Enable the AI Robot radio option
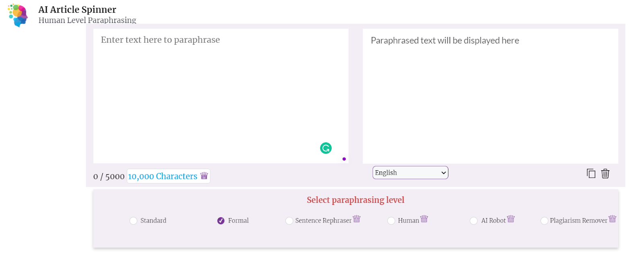Viewport: 644px width, 262px height. pyautogui.click(x=474, y=221)
